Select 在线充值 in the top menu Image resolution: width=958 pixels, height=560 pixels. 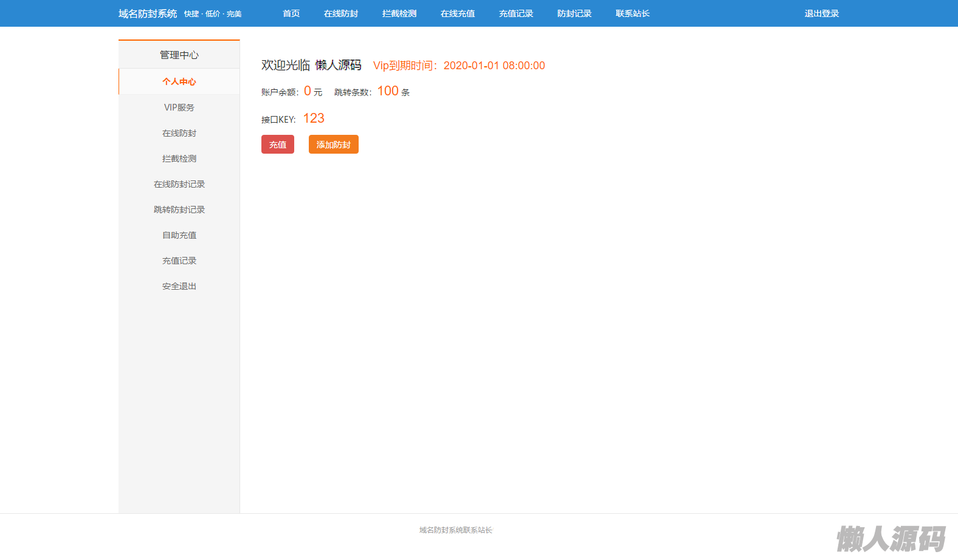pos(458,13)
